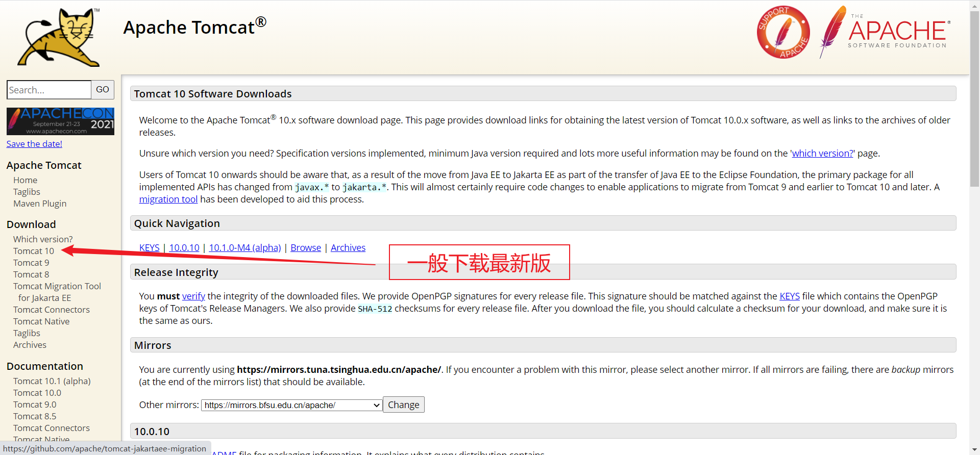Follow the verify link in Release Integrity
Viewport: 980px width, 455px height.
193,296
